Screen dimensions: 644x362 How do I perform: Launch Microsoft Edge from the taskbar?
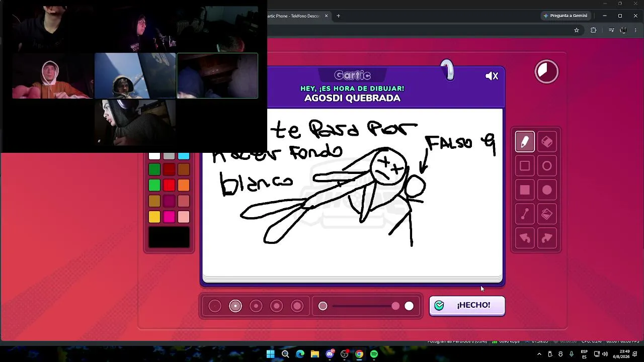tap(300, 354)
